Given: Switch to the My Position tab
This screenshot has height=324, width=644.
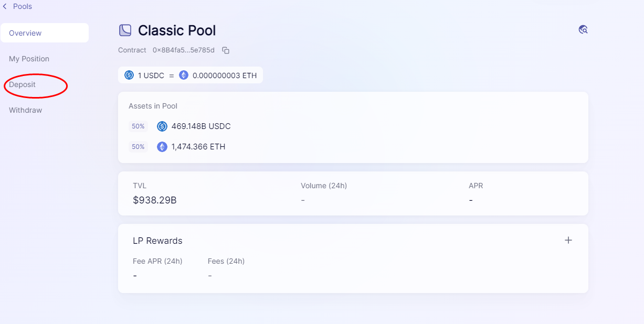Looking at the screenshot, I should [29, 59].
